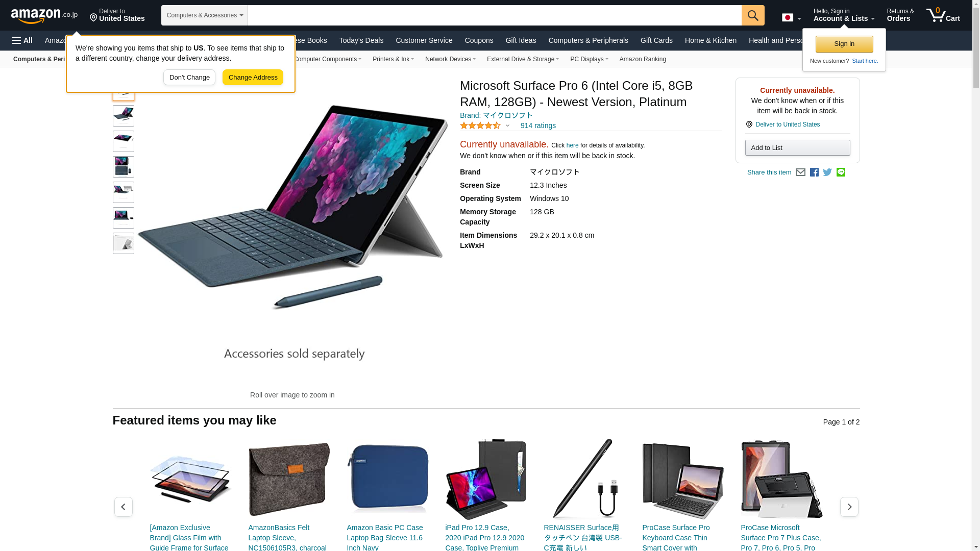Click inside the search text field
Image resolution: width=980 pixels, height=551 pixels.
coord(495,15)
